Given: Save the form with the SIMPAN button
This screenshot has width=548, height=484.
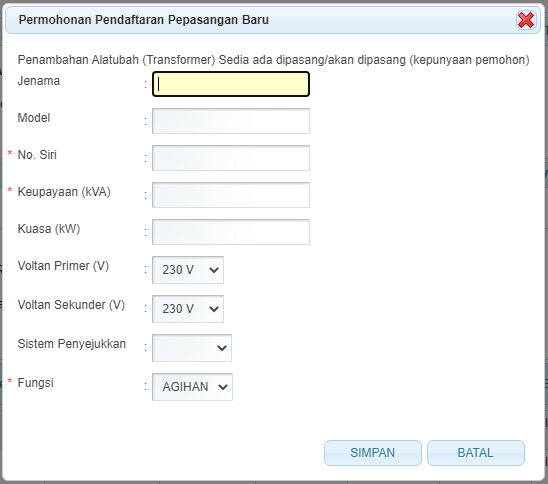Looking at the screenshot, I should pyautogui.click(x=373, y=453).
